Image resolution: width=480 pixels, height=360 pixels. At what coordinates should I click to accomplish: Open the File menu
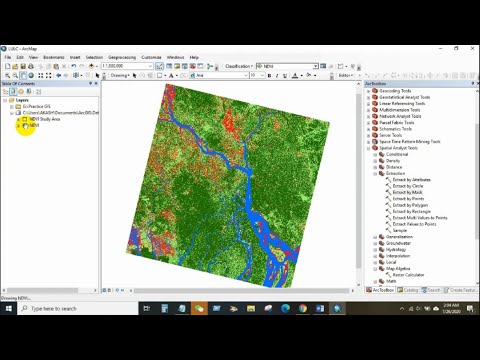(x=8, y=57)
